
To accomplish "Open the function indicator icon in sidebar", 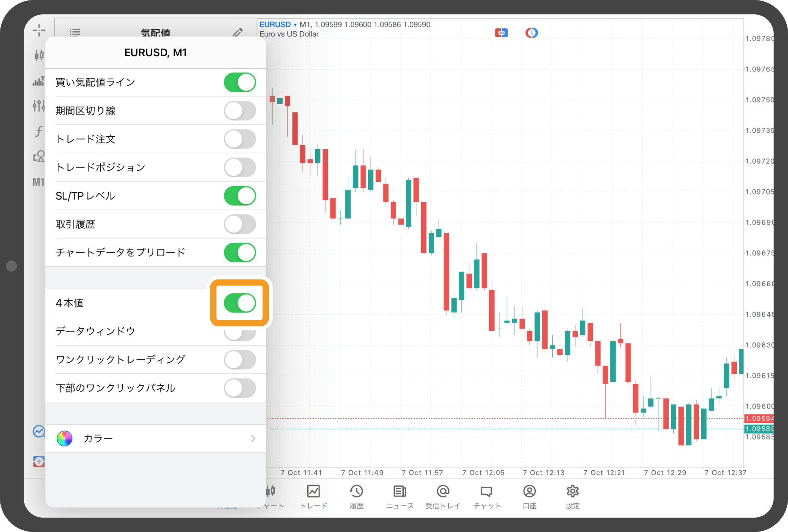I will tap(39, 131).
